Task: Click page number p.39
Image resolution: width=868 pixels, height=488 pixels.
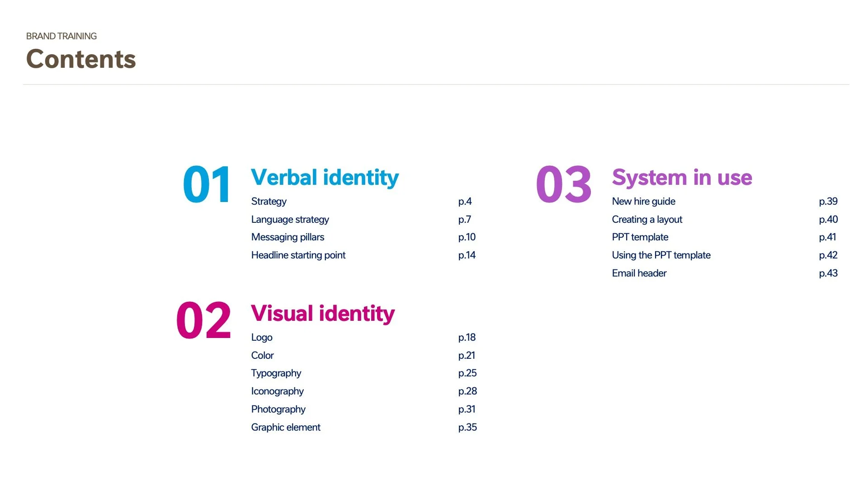Action: [828, 202]
